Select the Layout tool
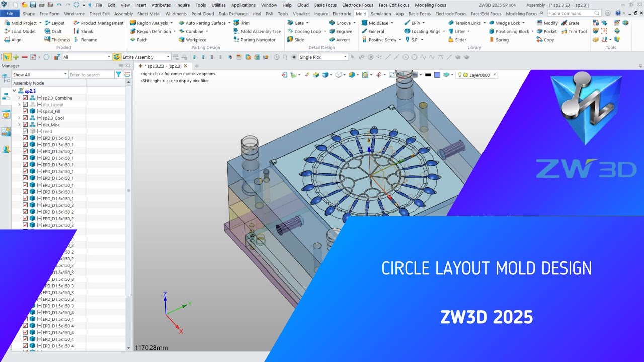Screen dimensions: 644x362 pyautogui.click(x=54, y=23)
